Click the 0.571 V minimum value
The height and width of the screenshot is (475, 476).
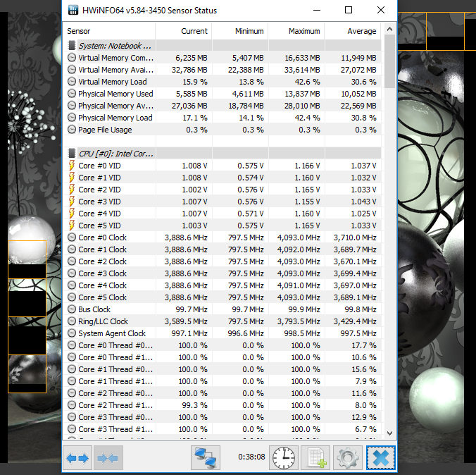point(251,214)
